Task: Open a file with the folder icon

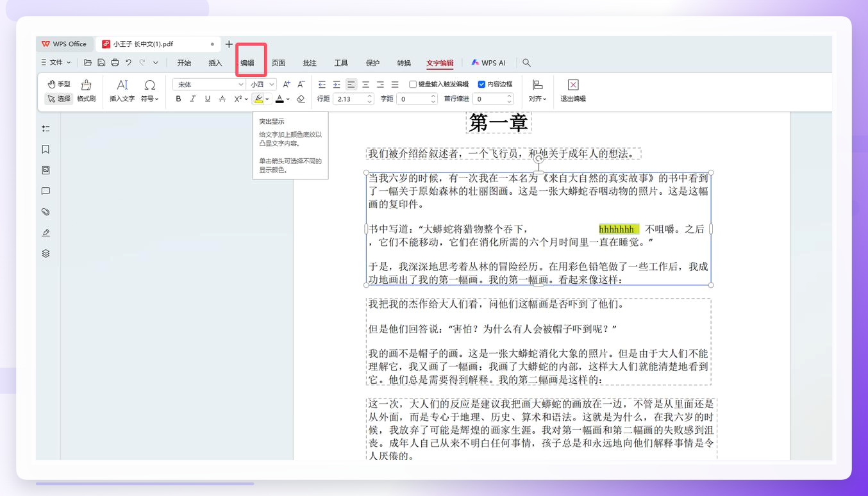Action: coord(88,63)
